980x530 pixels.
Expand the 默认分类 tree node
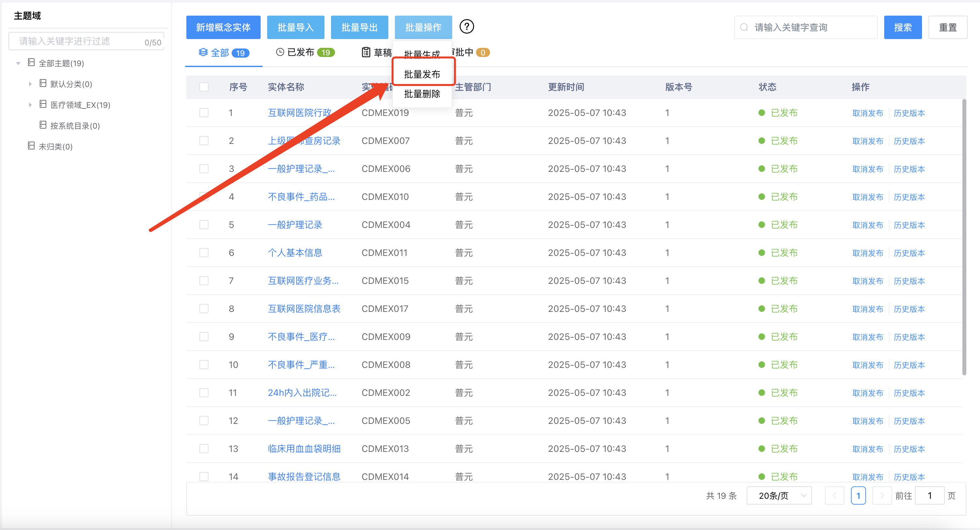click(30, 84)
